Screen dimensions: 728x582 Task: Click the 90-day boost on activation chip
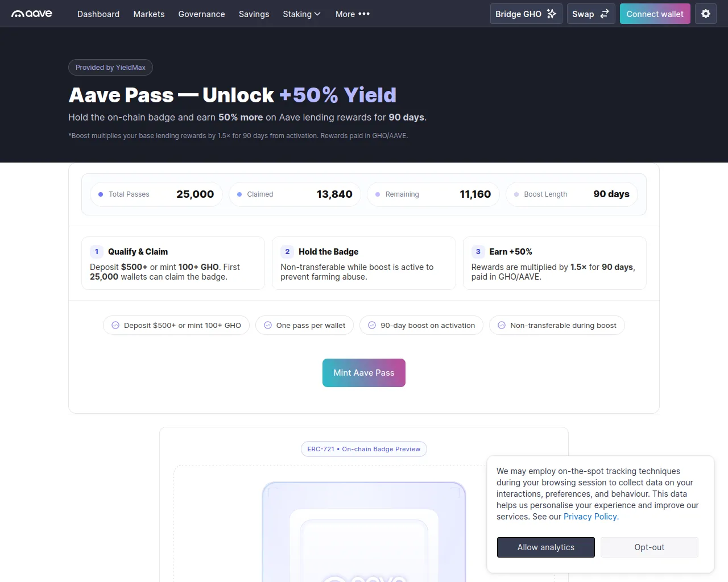tap(421, 325)
